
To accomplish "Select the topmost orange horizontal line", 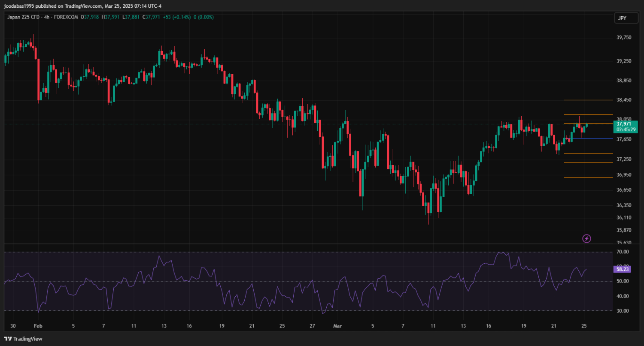I will [x=588, y=100].
